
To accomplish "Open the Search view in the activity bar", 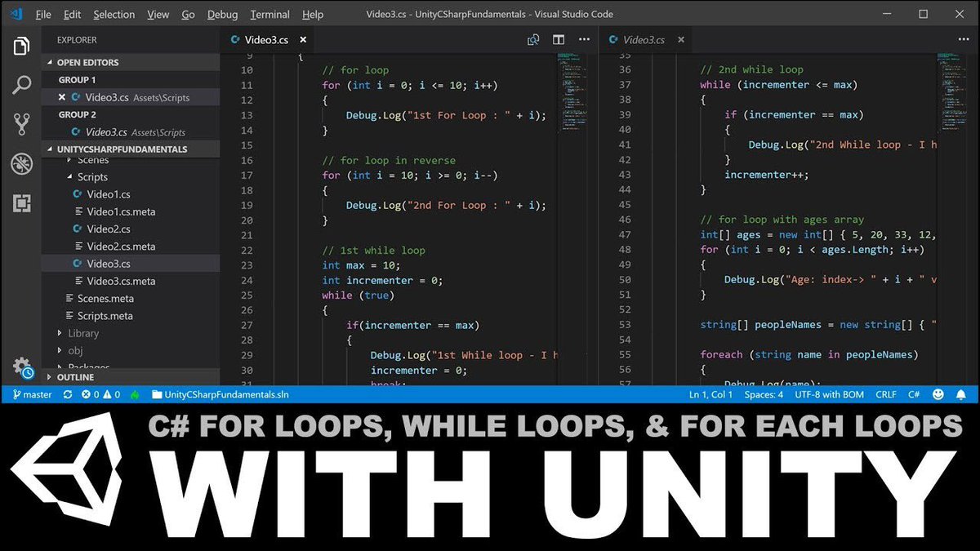I will pyautogui.click(x=21, y=83).
